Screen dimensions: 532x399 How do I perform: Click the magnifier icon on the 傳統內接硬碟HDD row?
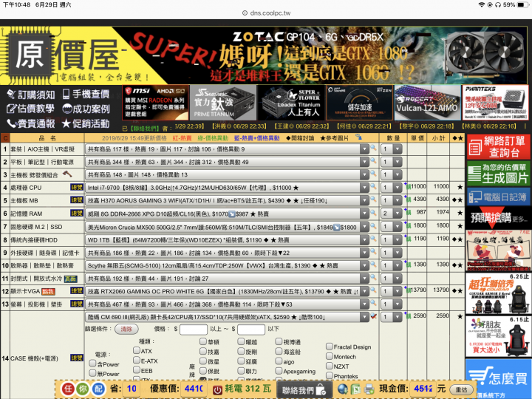(373, 239)
